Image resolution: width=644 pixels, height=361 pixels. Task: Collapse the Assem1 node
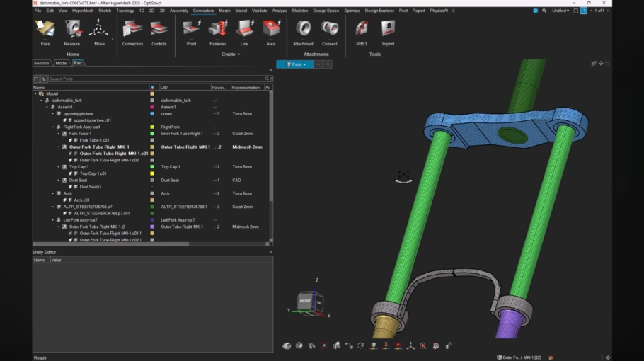pos(47,107)
